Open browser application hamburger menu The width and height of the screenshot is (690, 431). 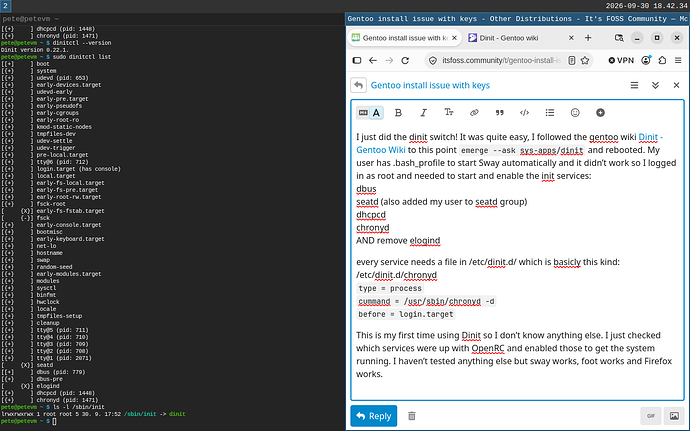coord(678,60)
